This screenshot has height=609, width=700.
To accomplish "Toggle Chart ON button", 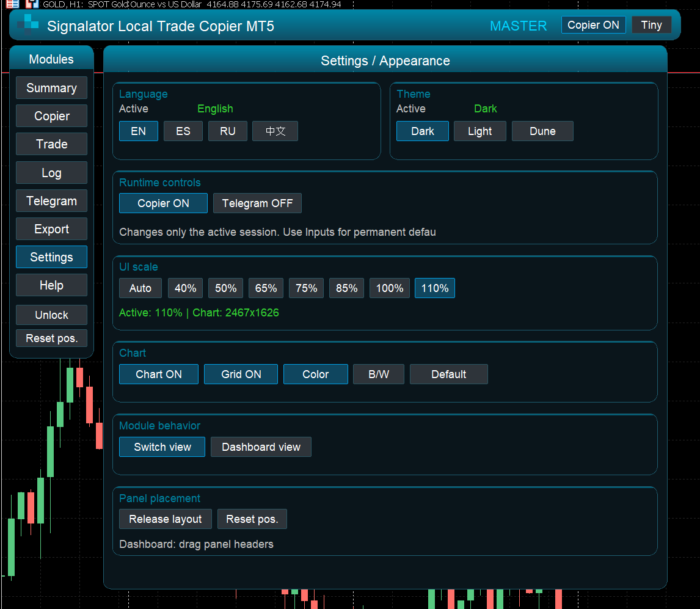I will (x=158, y=374).
